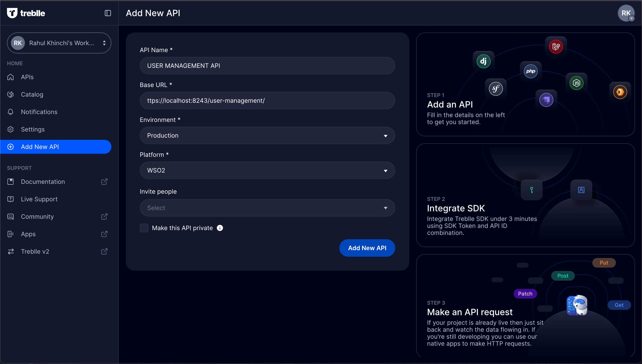
Task: Click the Get method badge
Action: click(619, 305)
